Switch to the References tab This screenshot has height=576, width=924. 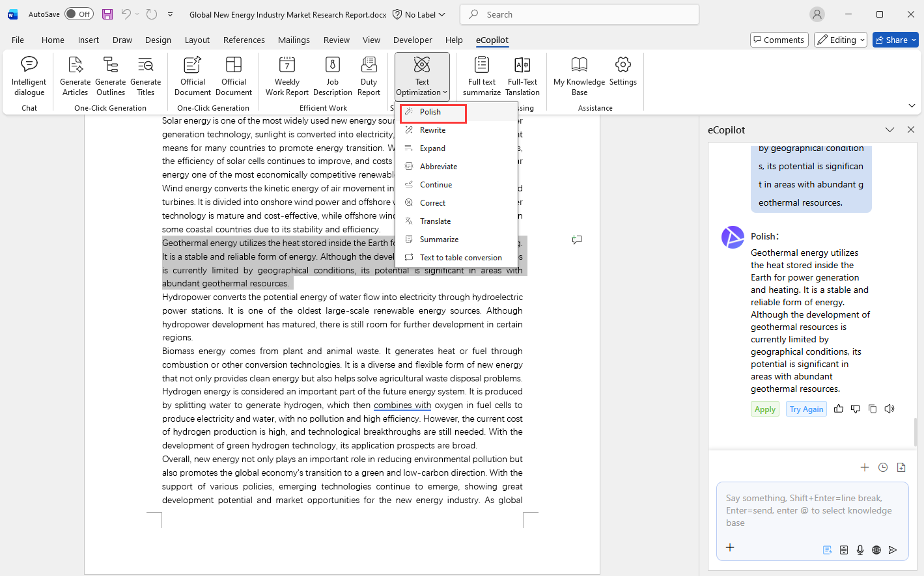244,40
